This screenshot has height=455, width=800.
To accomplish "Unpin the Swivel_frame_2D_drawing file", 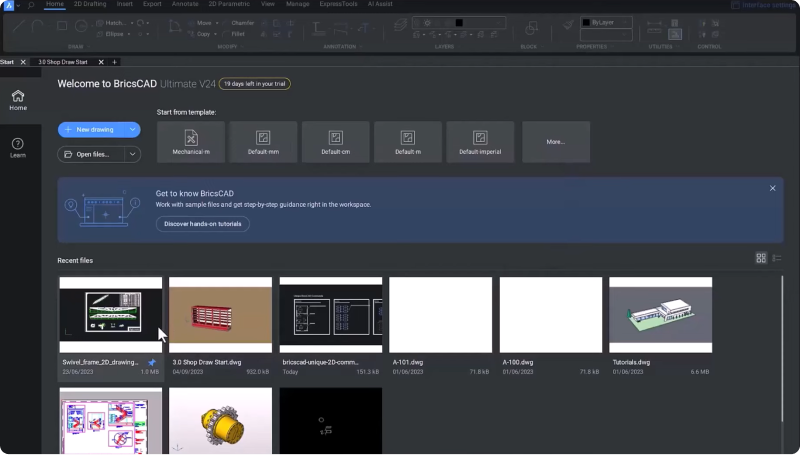I will [x=152, y=362].
